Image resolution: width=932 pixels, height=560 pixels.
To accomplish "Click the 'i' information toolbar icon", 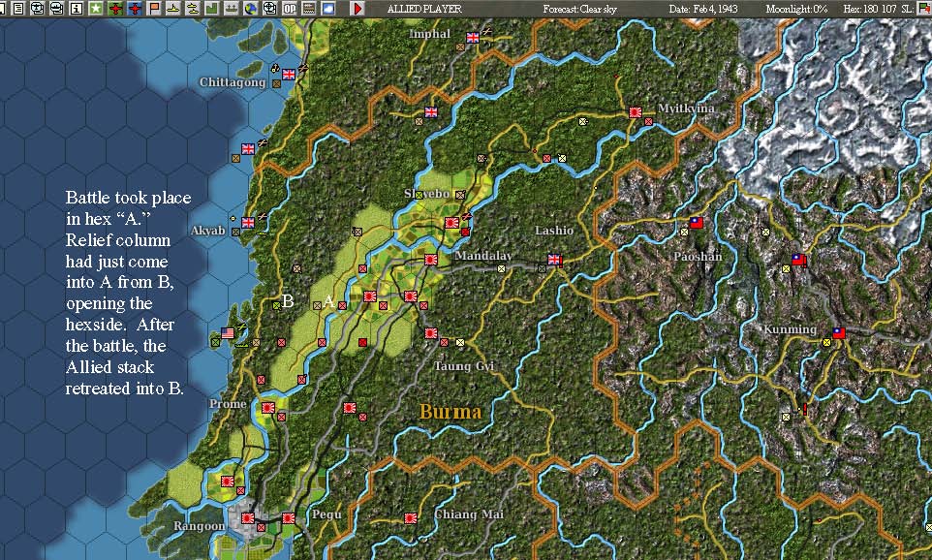I will coord(77,9).
